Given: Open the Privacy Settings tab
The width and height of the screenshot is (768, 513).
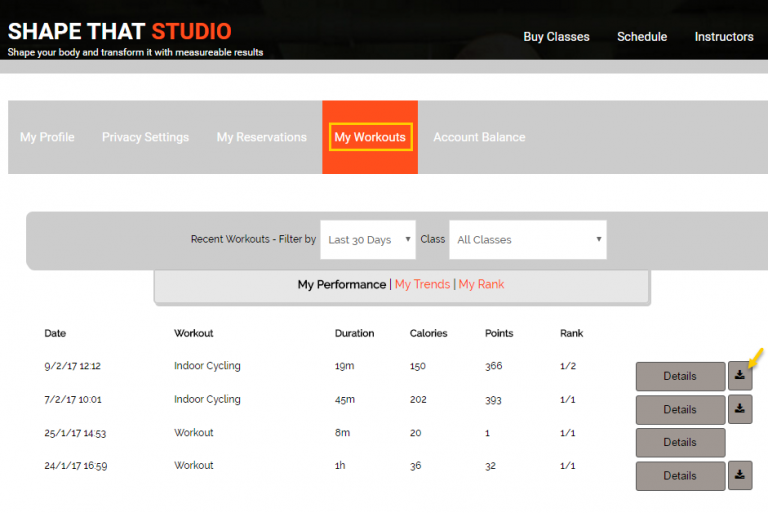Looking at the screenshot, I should (145, 137).
